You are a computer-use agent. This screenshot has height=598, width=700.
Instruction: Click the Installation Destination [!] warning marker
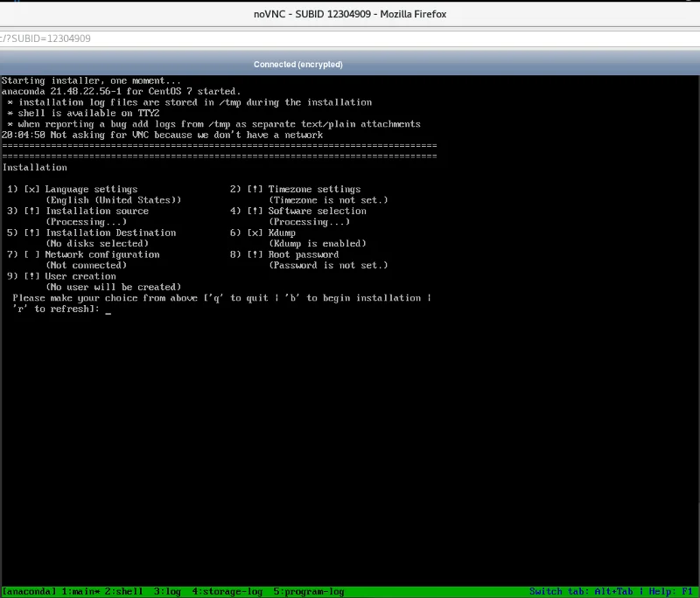[x=31, y=233]
